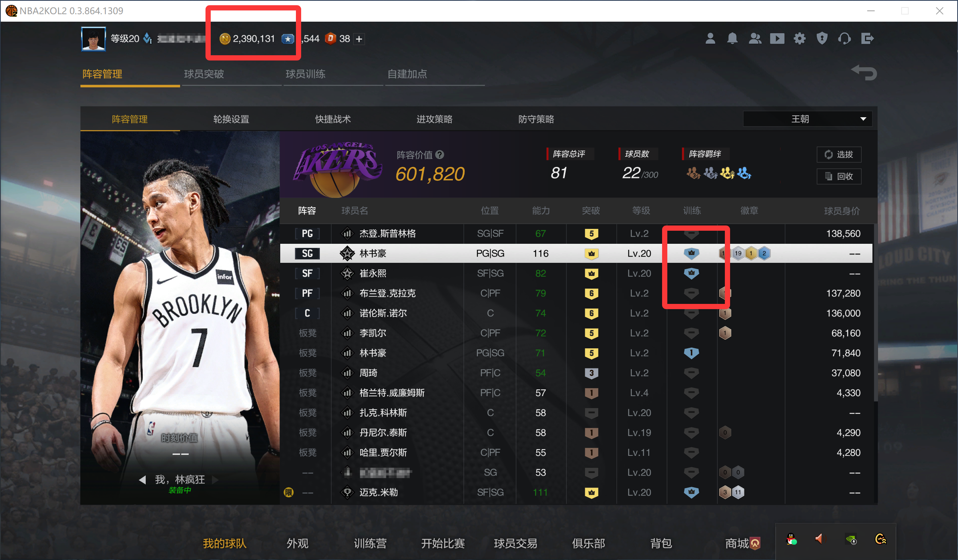Click the 回收 button
Viewport: 958px width, 560px height.
(x=839, y=176)
